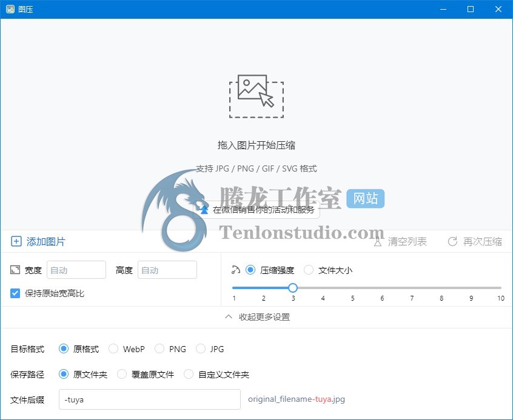Focus the 高度 height input field

[167, 270]
